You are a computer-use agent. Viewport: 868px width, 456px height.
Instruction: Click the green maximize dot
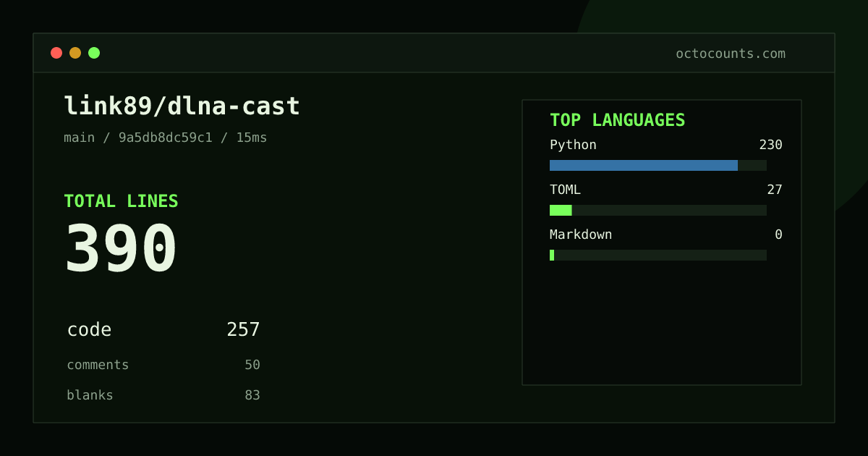coord(94,53)
